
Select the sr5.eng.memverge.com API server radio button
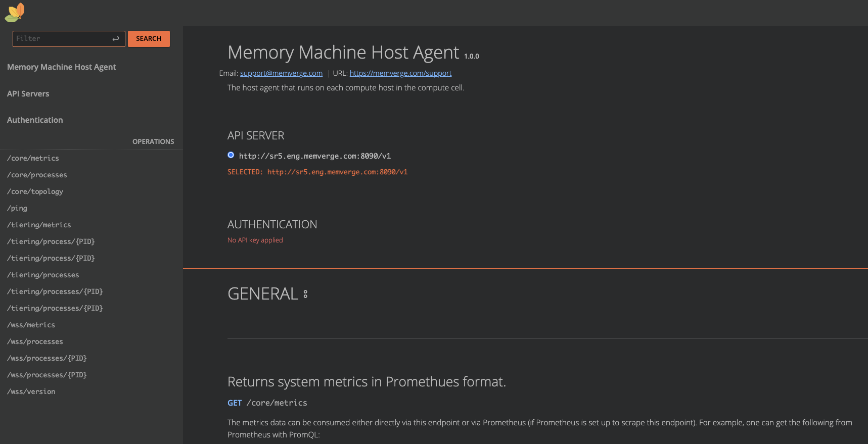click(231, 155)
